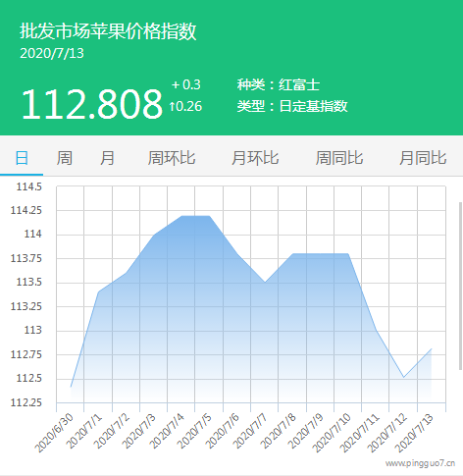Click the 类型：日定基指数 label

pyautogui.click(x=292, y=106)
